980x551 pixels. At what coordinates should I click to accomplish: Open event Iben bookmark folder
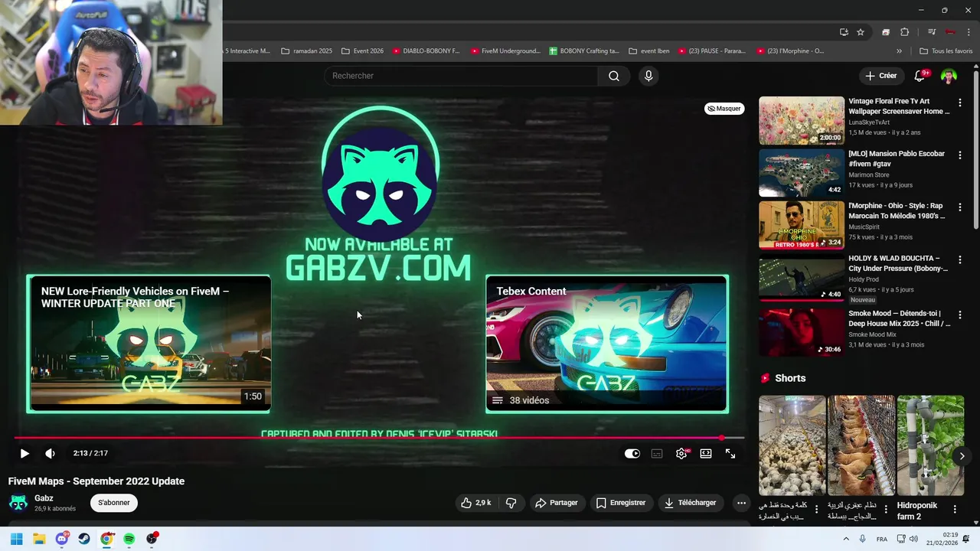click(649, 51)
